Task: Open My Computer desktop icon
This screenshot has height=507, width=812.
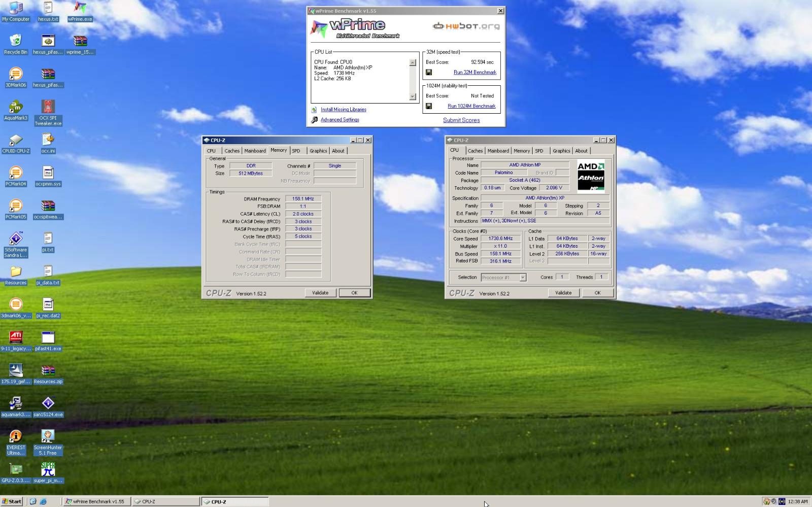Action: (x=16, y=11)
